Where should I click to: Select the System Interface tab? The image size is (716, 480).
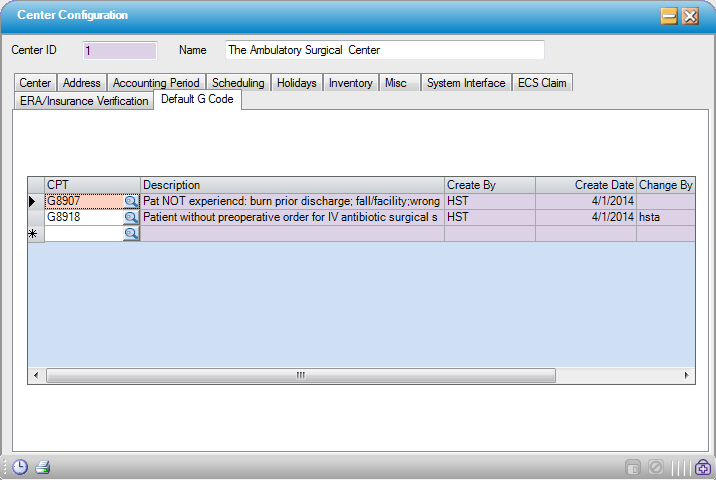(x=466, y=83)
